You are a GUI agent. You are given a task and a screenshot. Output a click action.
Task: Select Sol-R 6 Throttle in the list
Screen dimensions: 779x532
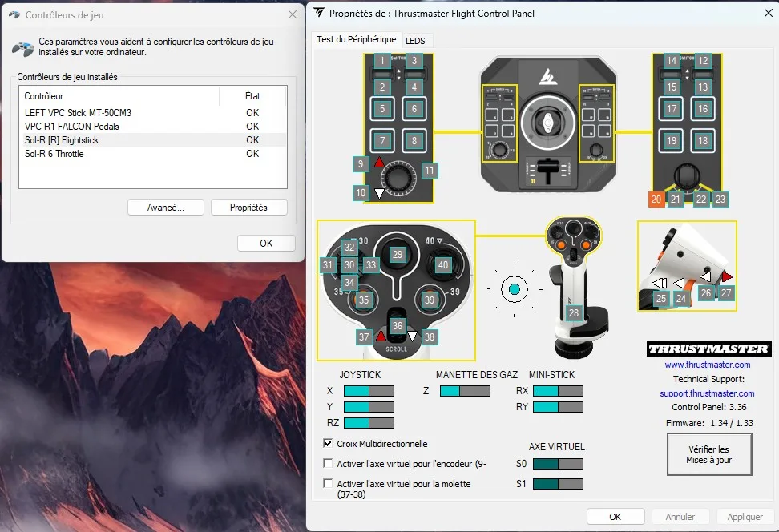click(155, 154)
